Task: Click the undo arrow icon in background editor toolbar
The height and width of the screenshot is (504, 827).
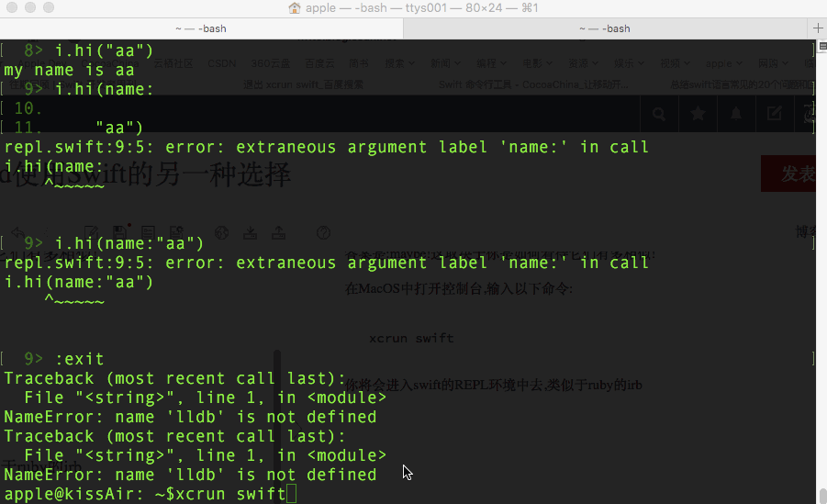Action: [x=17, y=233]
